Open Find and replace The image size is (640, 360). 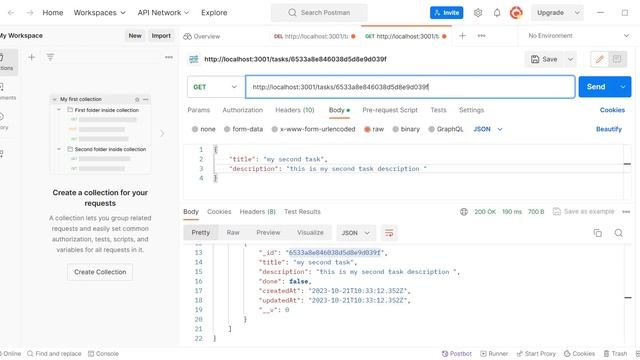tap(54, 353)
